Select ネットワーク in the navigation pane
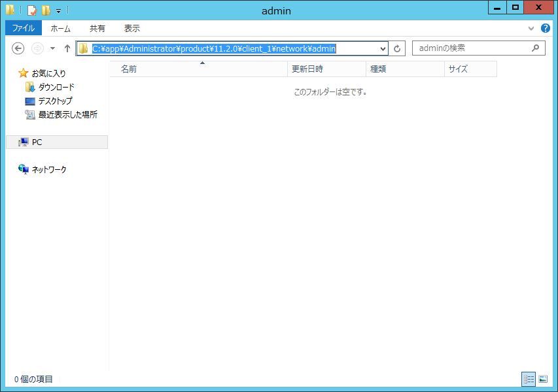Image resolution: width=558 pixels, height=392 pixels. click(x=49, y=169)
